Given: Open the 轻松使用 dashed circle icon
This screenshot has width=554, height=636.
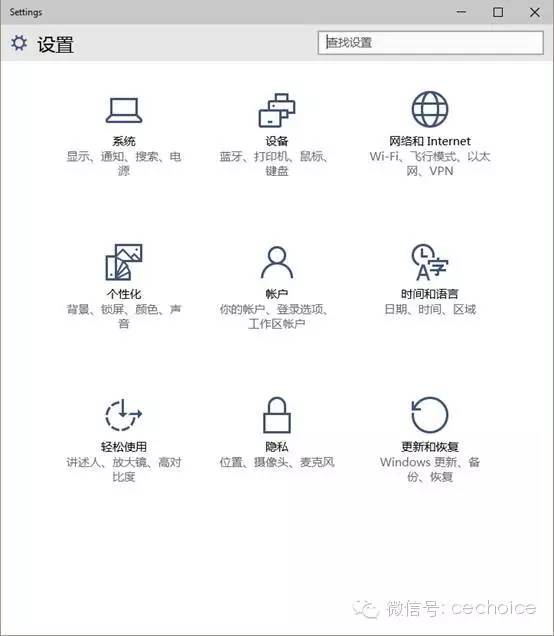Looking at the screenshot, I should point(124,415).
